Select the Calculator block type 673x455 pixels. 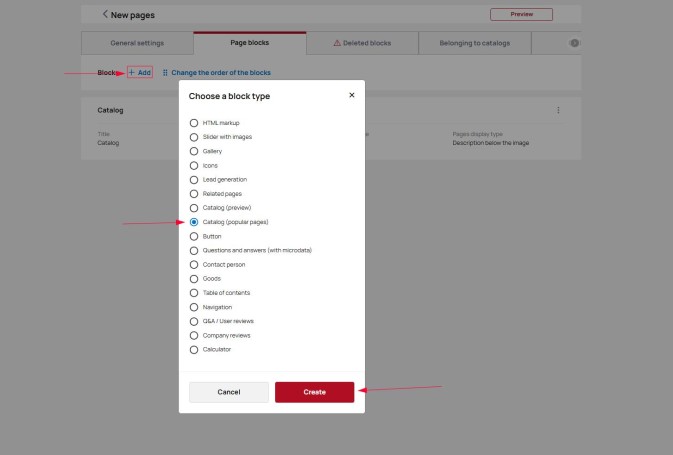[194, 350]
